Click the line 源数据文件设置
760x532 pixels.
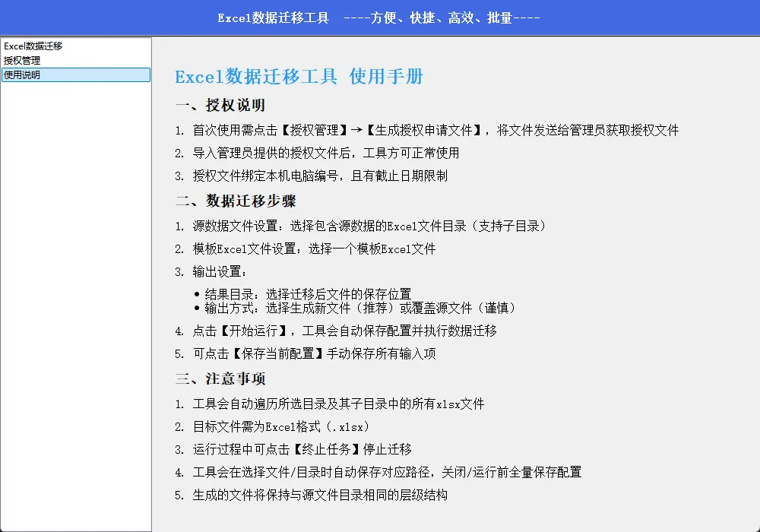360,226
